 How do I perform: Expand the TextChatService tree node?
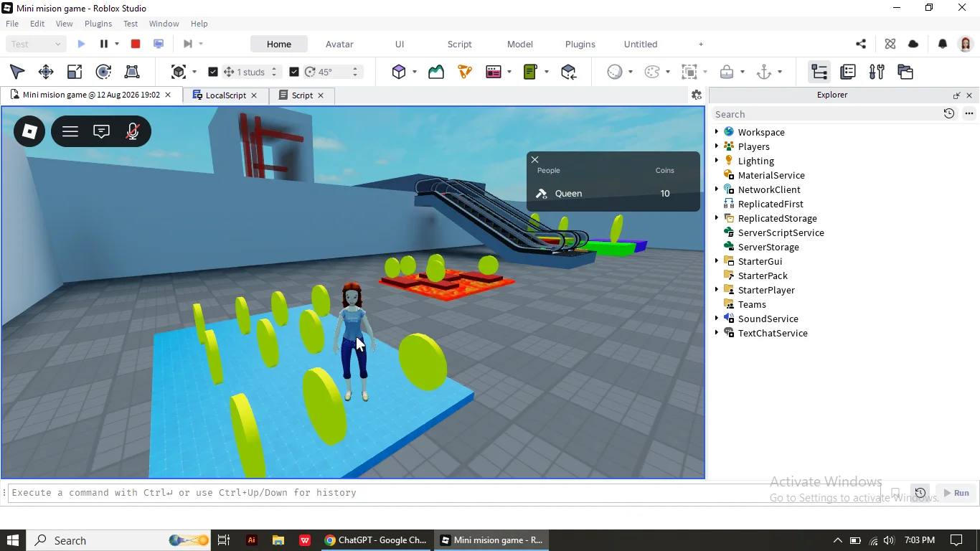point(717,333)
